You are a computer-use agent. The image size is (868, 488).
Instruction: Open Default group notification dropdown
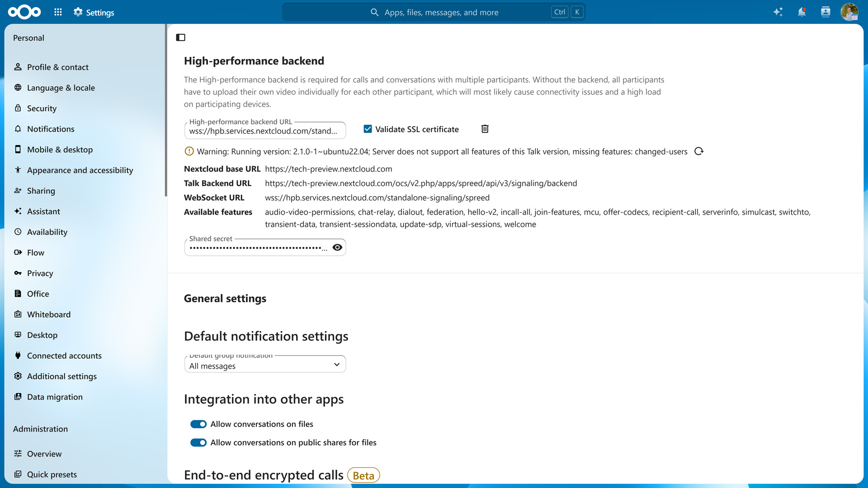(x=265, y=364)
